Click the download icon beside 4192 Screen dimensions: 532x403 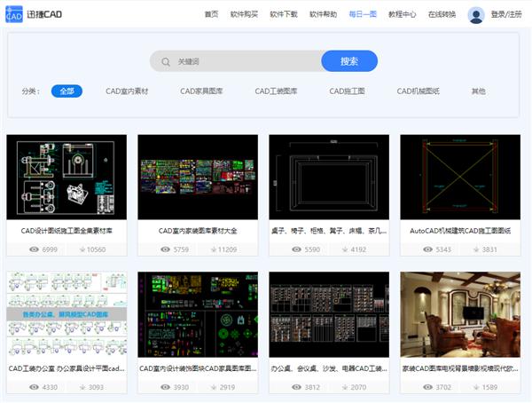tap(345, 249)
